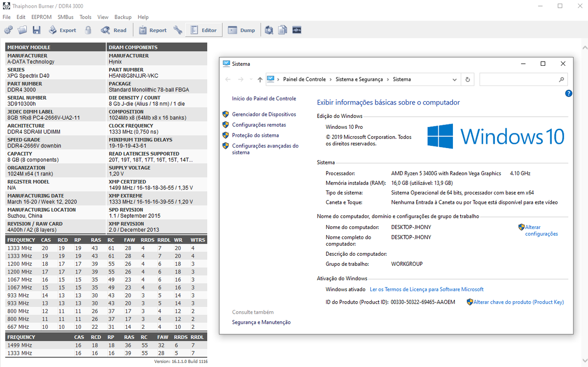The image size is (588, 367).
Task: Open the SMBus menu
Action: [x=66, y=17]
